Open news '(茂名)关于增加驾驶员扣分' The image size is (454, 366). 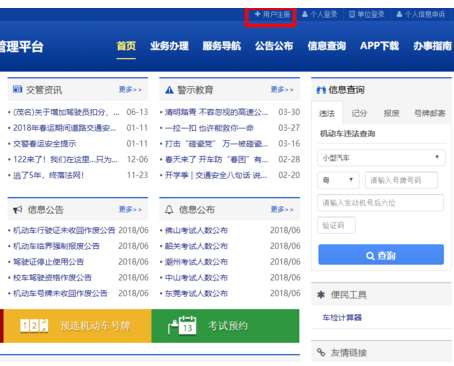(66, 112)
